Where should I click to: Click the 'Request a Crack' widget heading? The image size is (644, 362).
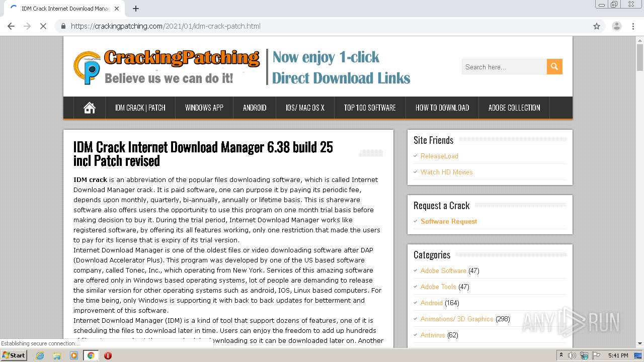[x=441, y=206]
